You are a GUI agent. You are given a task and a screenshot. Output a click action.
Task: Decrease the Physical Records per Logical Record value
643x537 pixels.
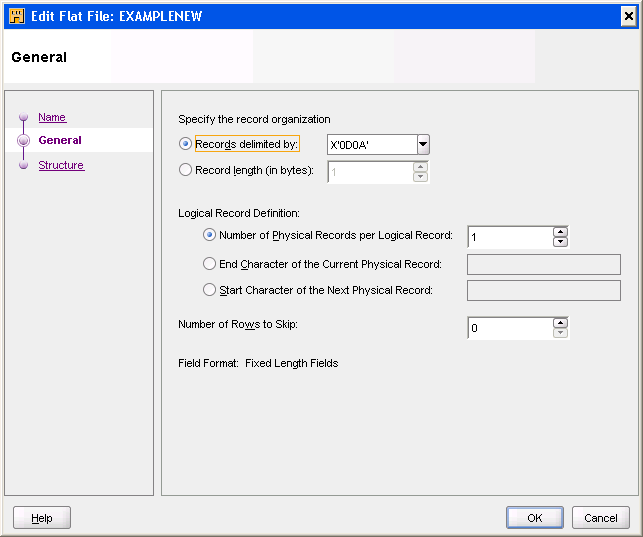coord(560,242)
